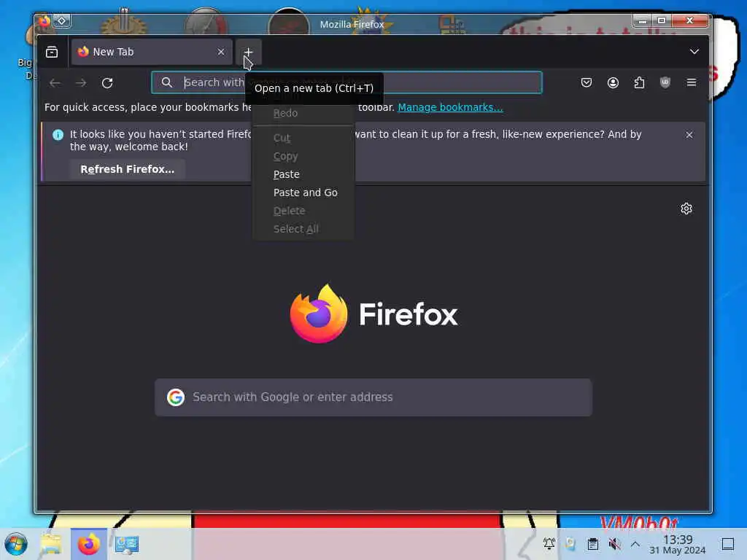Open the hamburger application menu

[x=692, y=82]
